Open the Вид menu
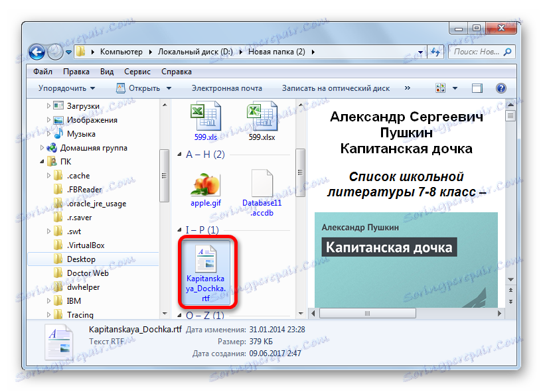This screenshot has width=543, height=392. 107,72
